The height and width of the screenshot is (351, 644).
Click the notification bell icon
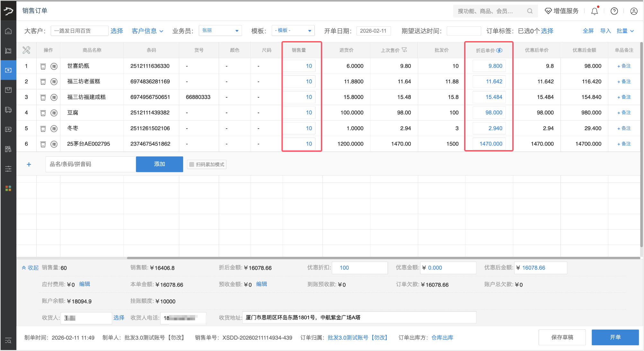tap(595, 11)
